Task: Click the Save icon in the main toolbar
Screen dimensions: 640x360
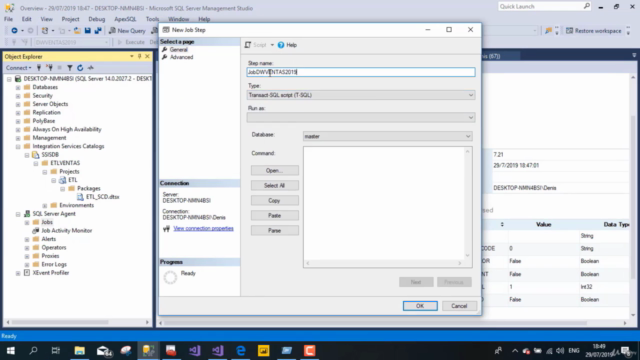Action: tap(87, 31)
